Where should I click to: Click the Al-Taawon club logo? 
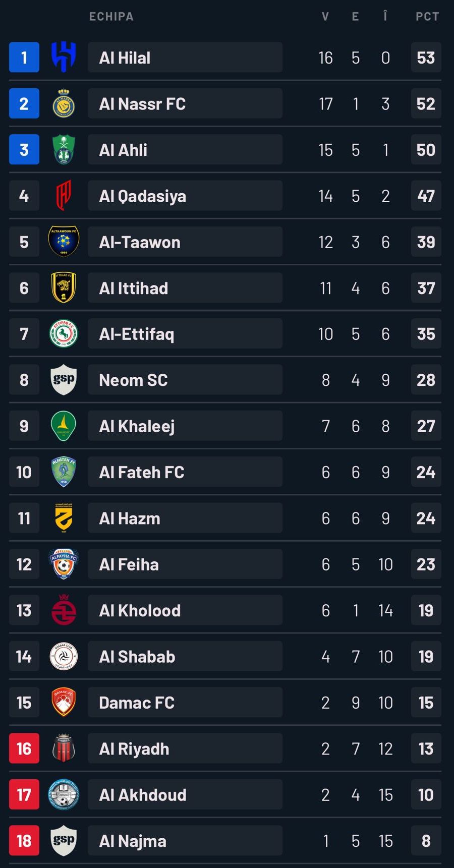point(64,241)
